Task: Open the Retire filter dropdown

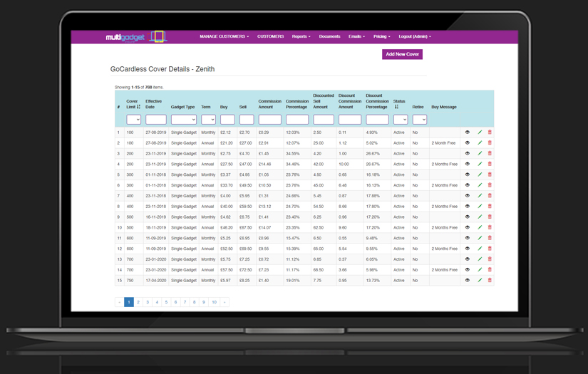Action: (x=420, y=120)
